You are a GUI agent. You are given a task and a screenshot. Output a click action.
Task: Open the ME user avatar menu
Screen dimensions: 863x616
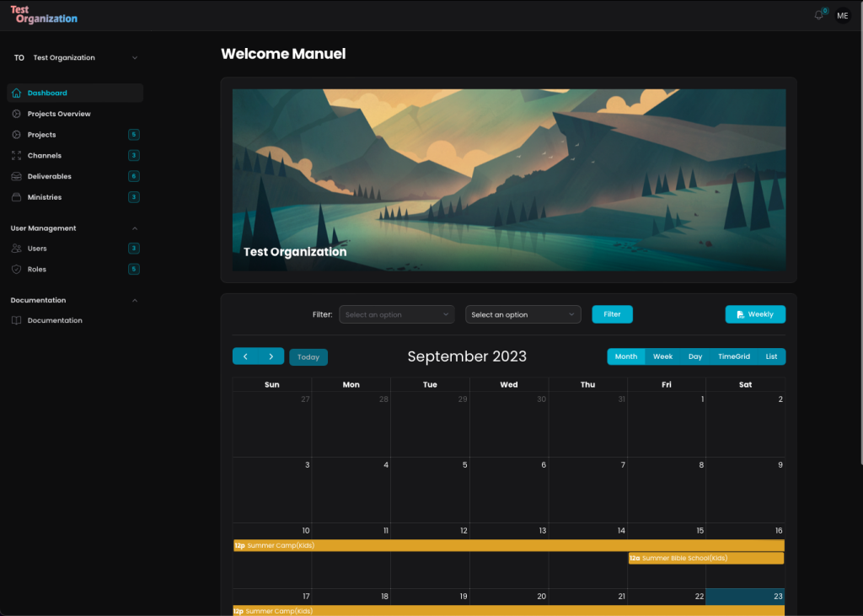(x=843, y=15)
